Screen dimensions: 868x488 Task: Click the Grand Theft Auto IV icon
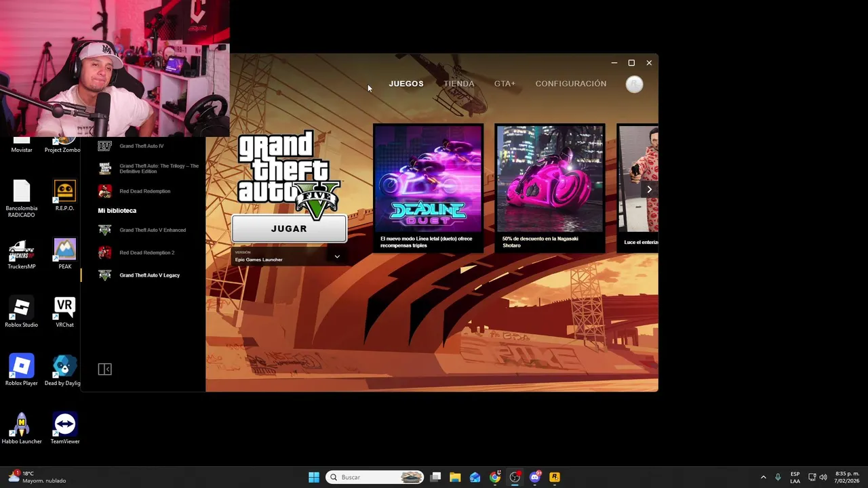(104, 146)
